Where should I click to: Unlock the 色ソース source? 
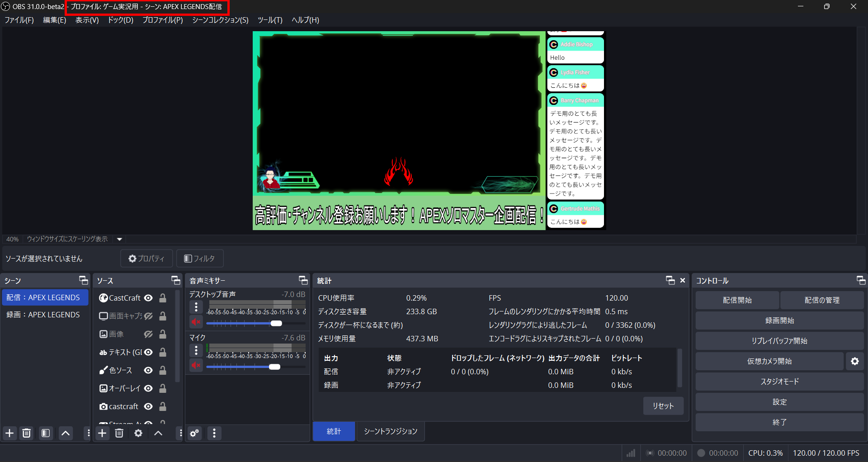click(x=163, y=370)
